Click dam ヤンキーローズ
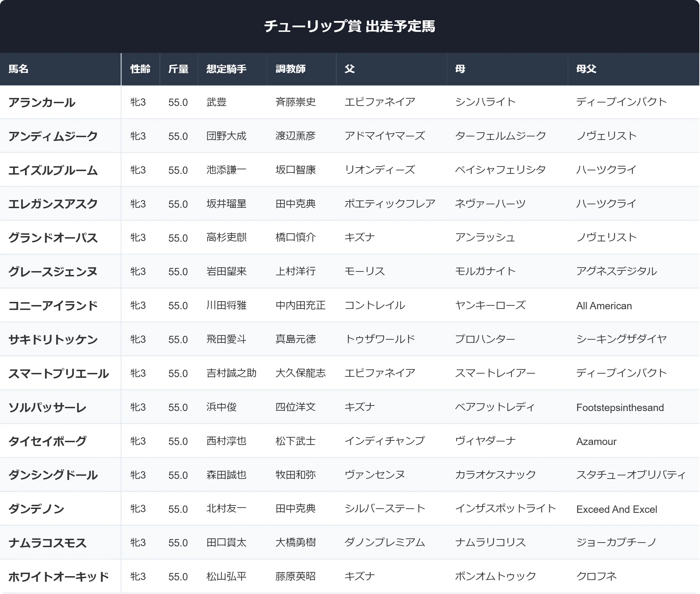Image resolution: width=700 pixels, height=594 pixels. [x=491, y=305]
